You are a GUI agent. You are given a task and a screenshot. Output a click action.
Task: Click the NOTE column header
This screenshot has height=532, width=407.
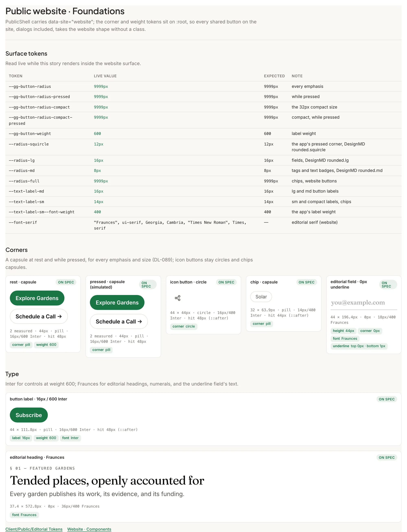point(297,76)
